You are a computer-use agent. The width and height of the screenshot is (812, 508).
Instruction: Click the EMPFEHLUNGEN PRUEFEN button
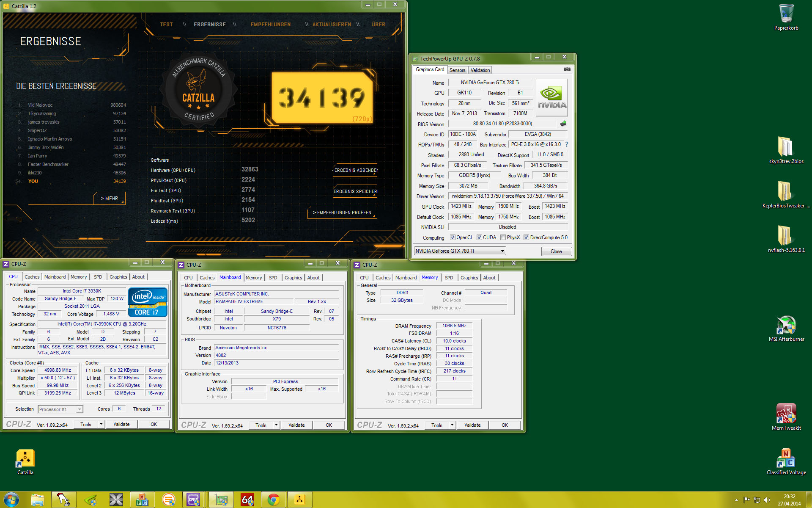pyautogui.click(x=342, y=213)
